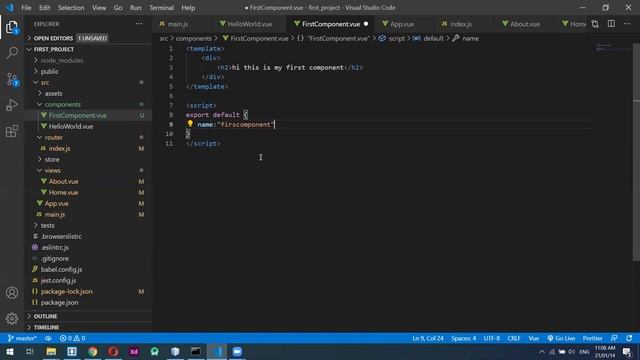
Task: Open the Extensions view
Action: (x=12, y=131)
